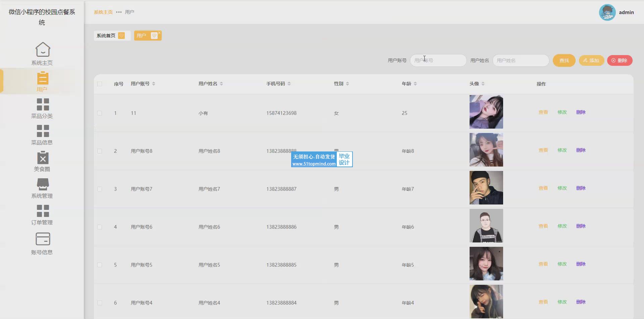Image resolution: width=644 pixels, height=319 pixels.
Task: Sort by 用户账号 column arrows
Action: coord(154,84)
